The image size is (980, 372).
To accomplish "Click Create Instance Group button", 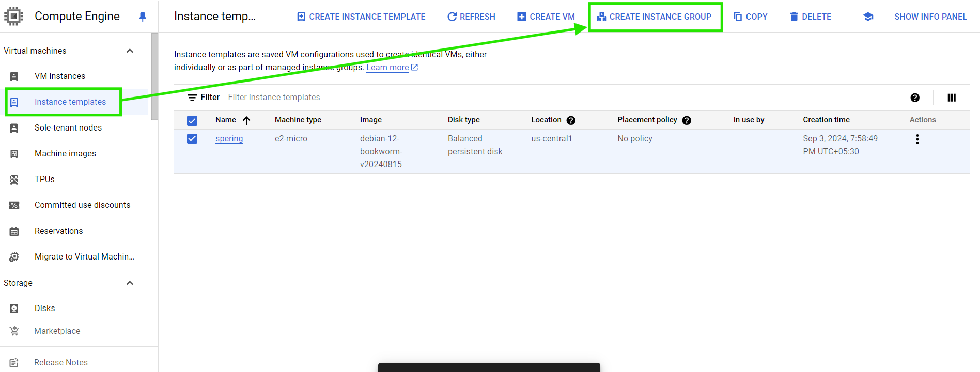I will (655, 17).
